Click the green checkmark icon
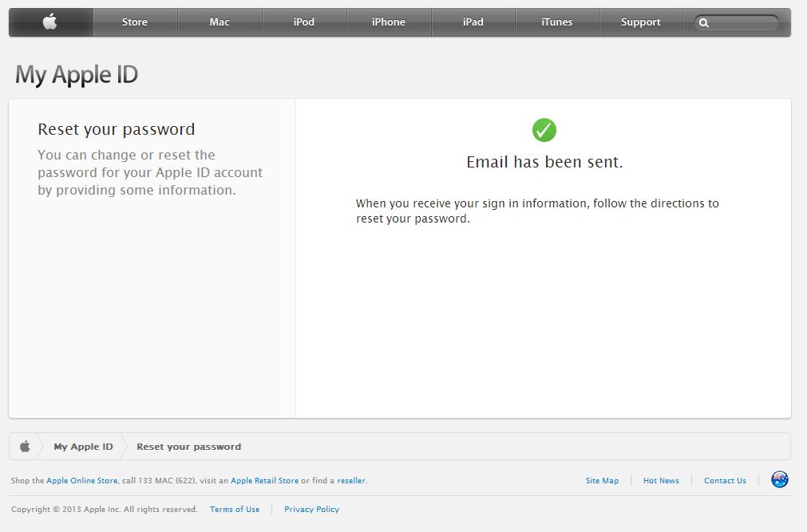Image resolution: width=807 pixels, height=532 pixels. pyautogui.click(x=544, y=130)
